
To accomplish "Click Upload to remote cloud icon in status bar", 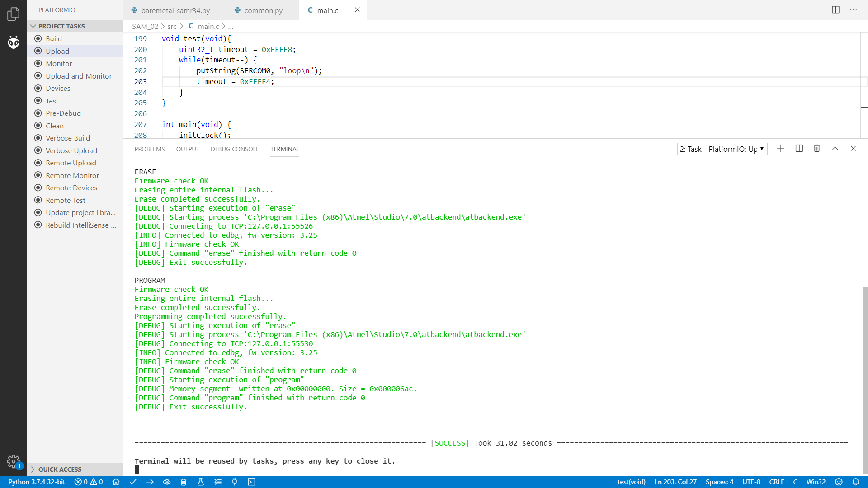I will click(x=167, y=482).
